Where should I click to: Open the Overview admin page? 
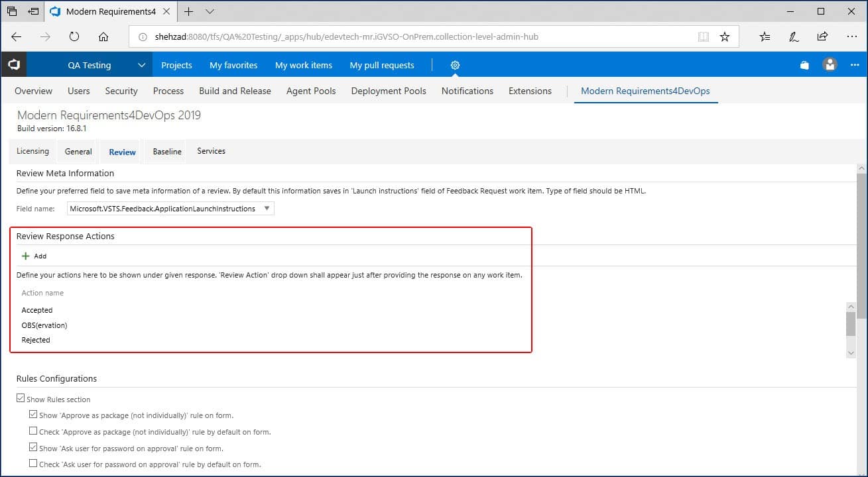click(x=34, y=91)
